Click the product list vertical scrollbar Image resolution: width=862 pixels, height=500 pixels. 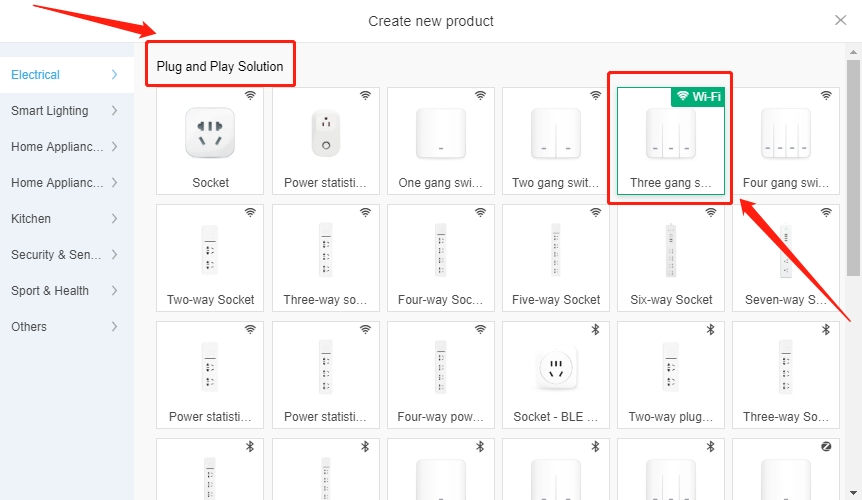tap(853, 168)
